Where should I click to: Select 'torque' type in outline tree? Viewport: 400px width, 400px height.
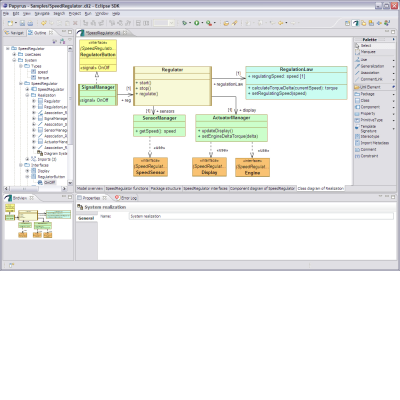43,78
